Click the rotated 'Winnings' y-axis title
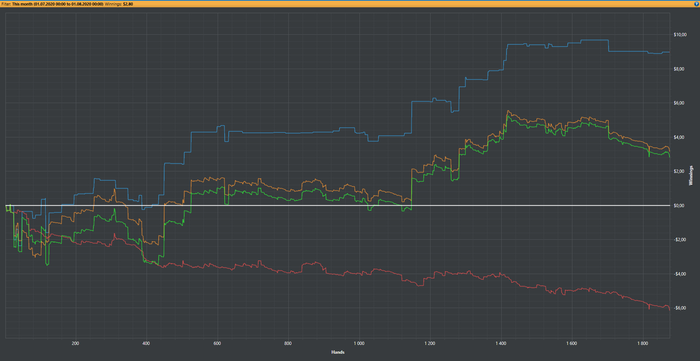Screen dimensions: 700x361 tap(692, 176)
